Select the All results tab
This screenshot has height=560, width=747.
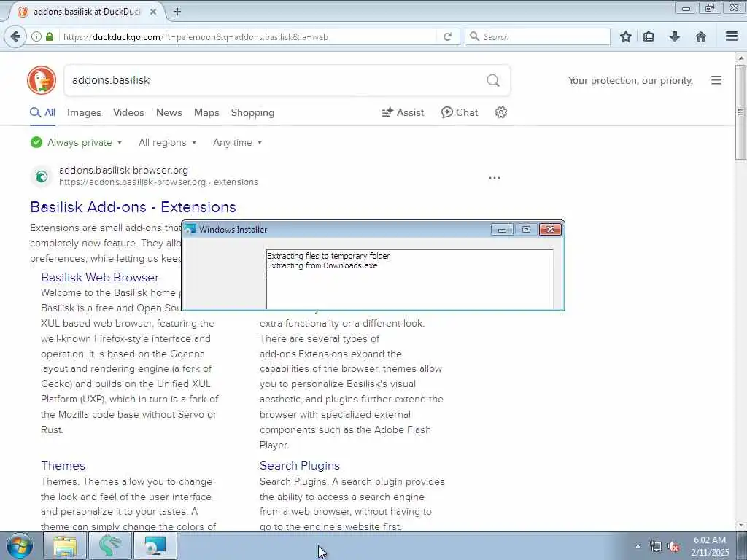point(43,113)
